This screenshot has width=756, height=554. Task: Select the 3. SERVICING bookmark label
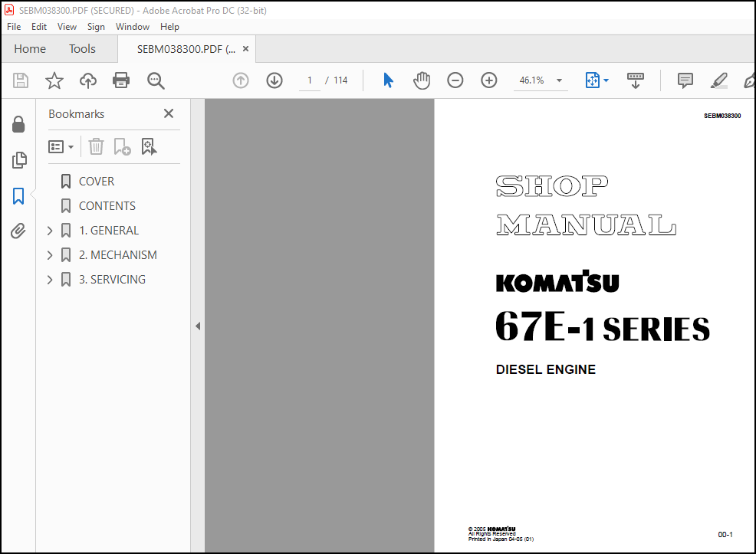112,280
